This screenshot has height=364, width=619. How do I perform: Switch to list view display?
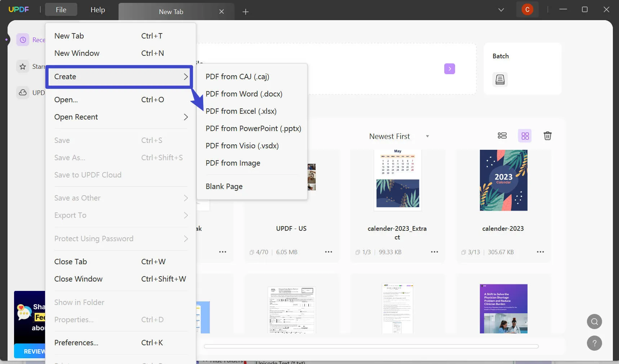point(502,136)
